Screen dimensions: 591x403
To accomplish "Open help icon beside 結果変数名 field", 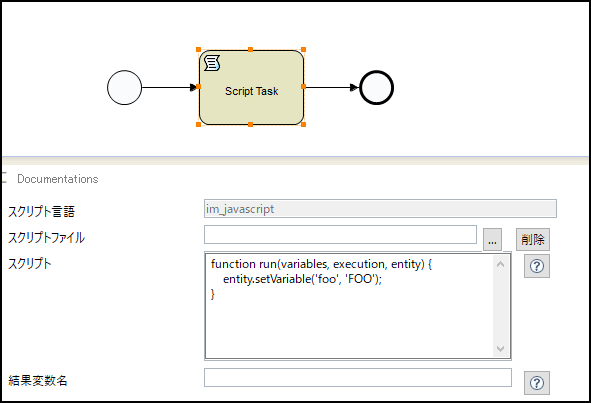I will point(537,383).
